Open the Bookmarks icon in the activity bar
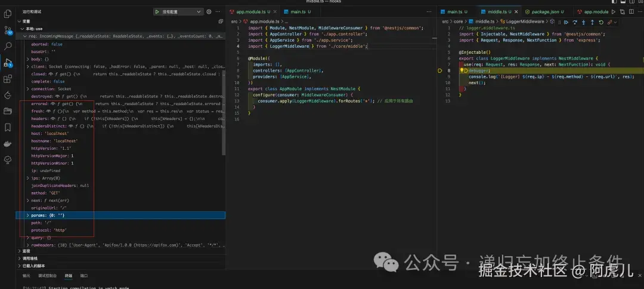Image resolution: width=644 pixels, height=289 pixels. click(7, 127)
